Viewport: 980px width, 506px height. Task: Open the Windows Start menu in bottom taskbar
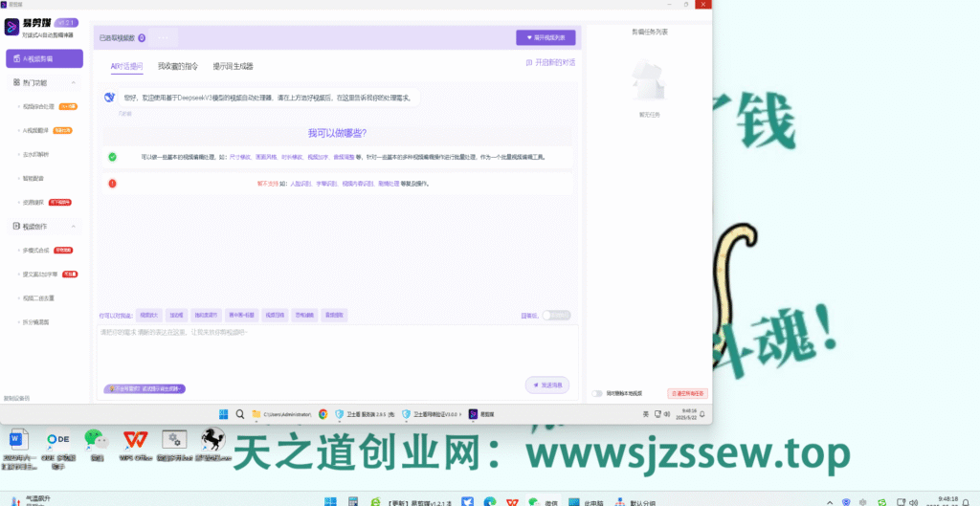tap(330, 501)
